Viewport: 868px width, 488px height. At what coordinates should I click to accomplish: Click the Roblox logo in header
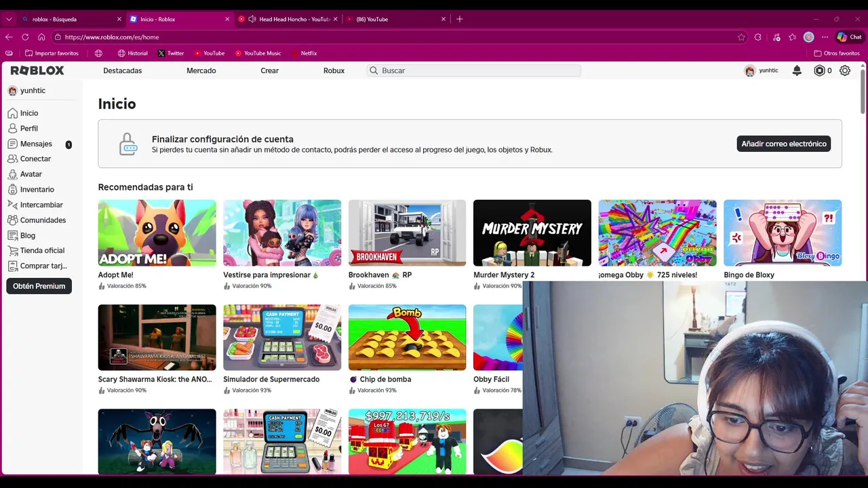37,70
